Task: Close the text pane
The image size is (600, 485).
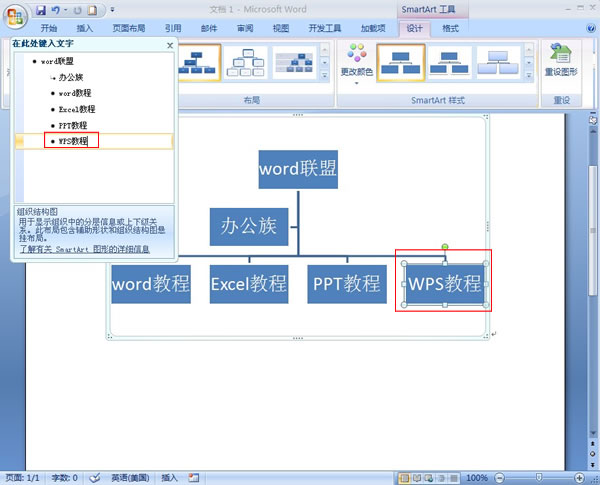Action: (170, 45)
